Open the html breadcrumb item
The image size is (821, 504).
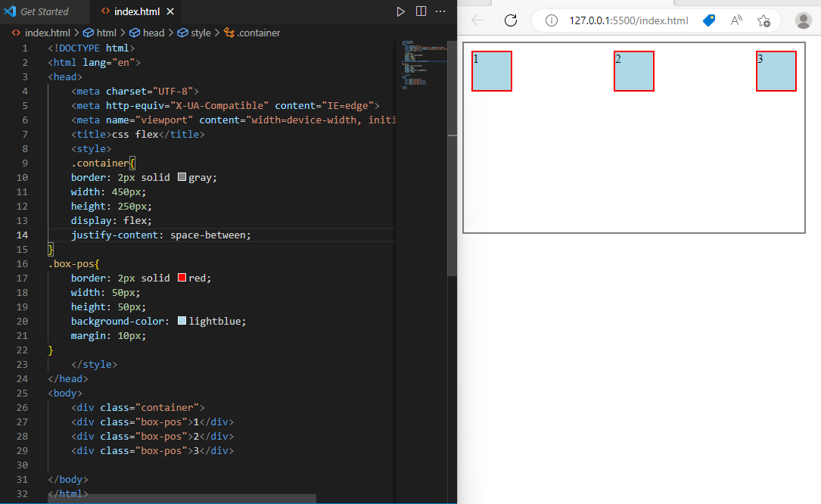[x=100, y=33]
